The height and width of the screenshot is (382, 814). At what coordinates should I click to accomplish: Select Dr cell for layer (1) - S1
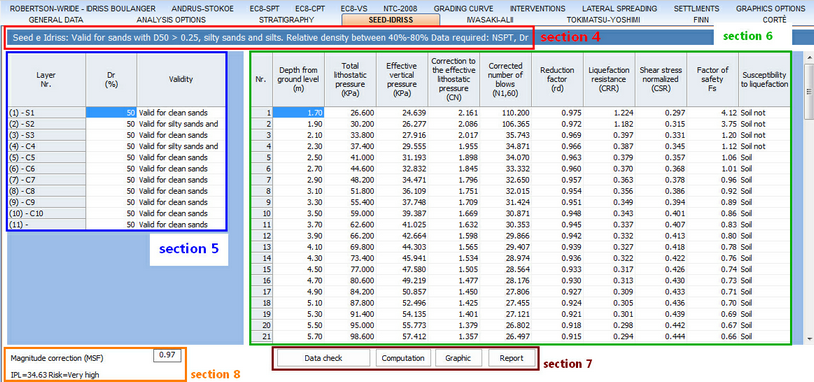tap(111, 113)
